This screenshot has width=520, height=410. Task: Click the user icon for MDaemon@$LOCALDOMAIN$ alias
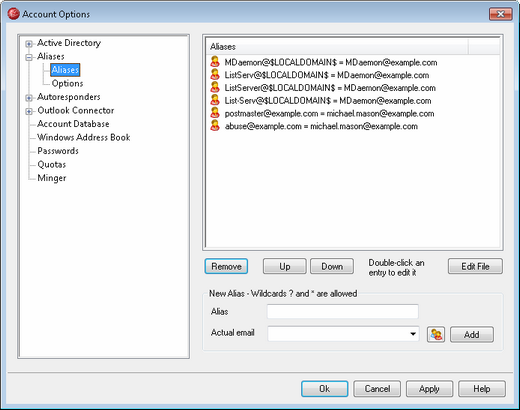click(215, 62)
